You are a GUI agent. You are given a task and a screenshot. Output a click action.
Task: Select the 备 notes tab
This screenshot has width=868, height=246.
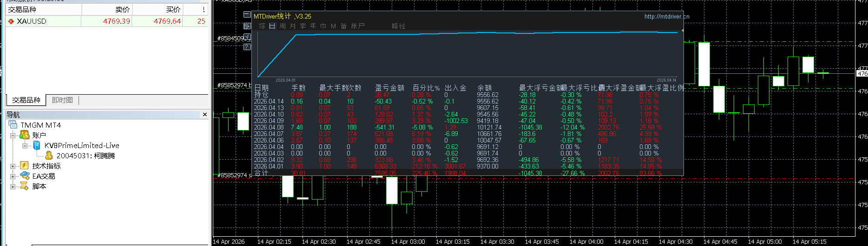click(344, 26)
